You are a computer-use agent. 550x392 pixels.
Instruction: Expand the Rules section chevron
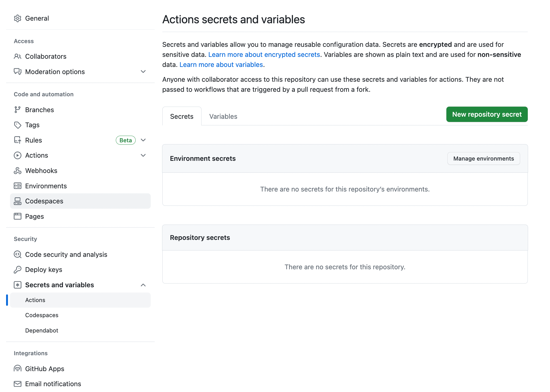[143, 140]
